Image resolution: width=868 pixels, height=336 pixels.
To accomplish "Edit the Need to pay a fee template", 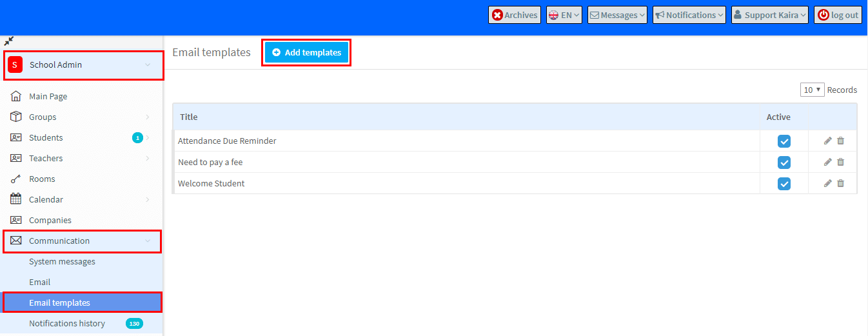I will [x=828, y=162].
